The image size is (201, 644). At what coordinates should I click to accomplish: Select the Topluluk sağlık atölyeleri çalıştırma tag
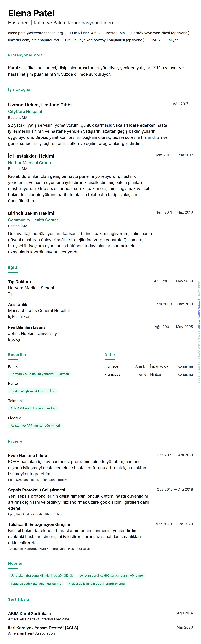(x=36, y=584)
